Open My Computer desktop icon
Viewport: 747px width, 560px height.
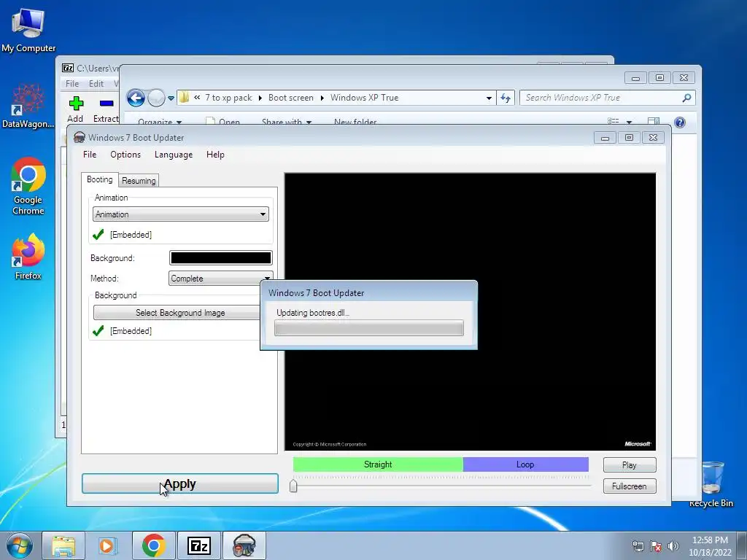coord(28,29)
